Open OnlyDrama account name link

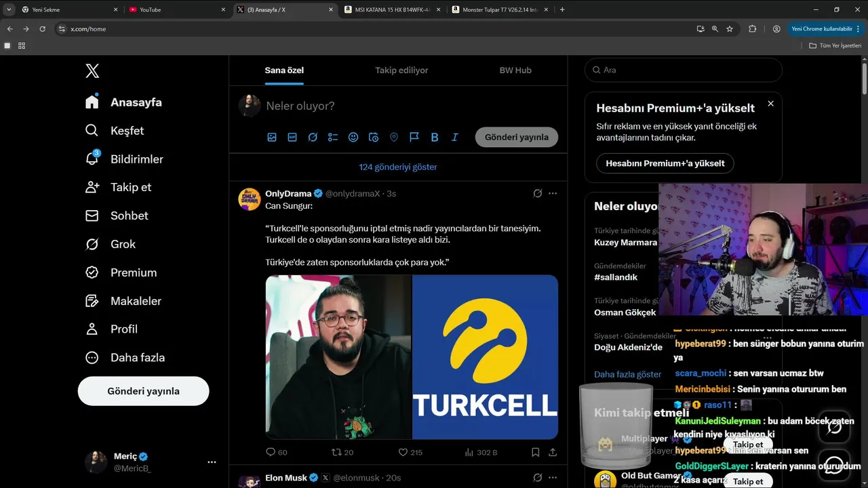(288, 193)
